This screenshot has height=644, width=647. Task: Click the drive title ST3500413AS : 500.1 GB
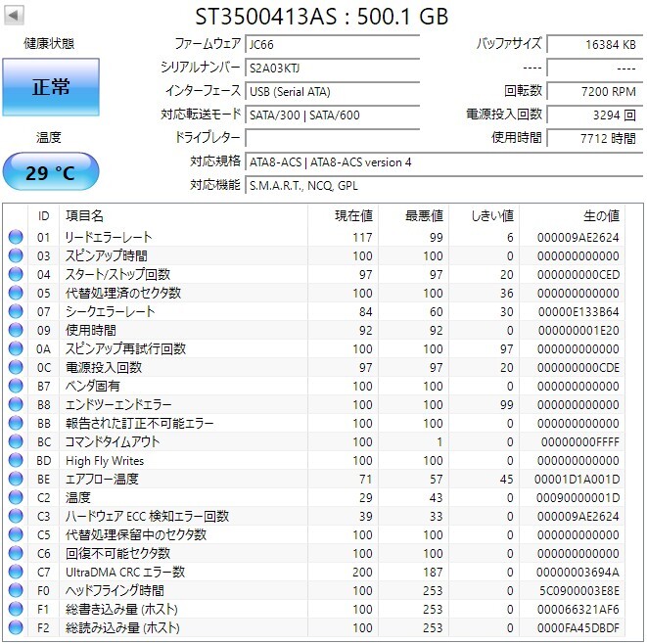(x=321, y=17)
